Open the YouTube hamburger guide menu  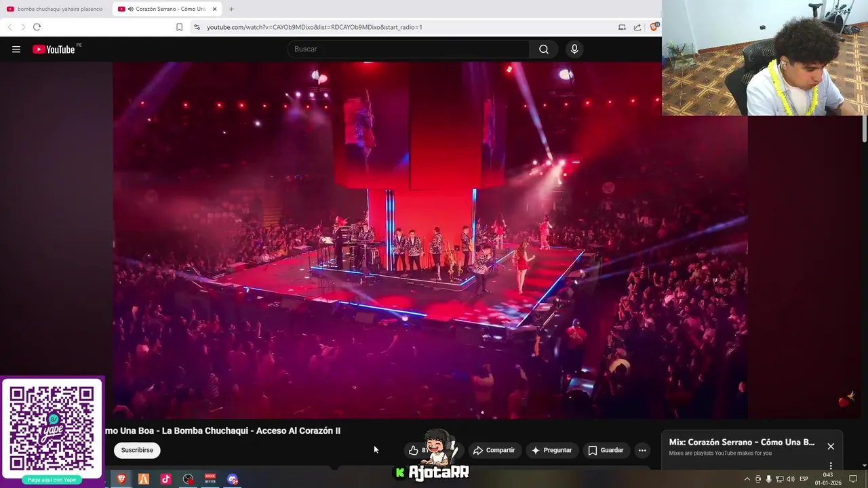point(16,49)
